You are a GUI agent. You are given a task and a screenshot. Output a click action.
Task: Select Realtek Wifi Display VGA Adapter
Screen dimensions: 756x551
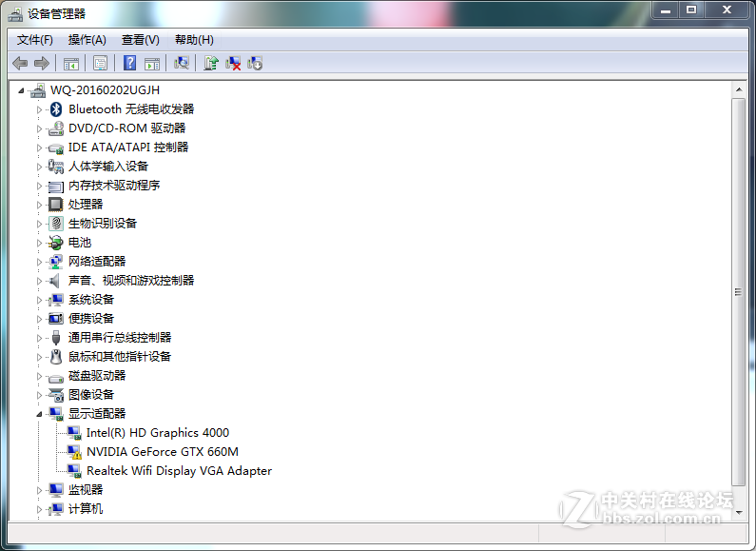(179, 471)
